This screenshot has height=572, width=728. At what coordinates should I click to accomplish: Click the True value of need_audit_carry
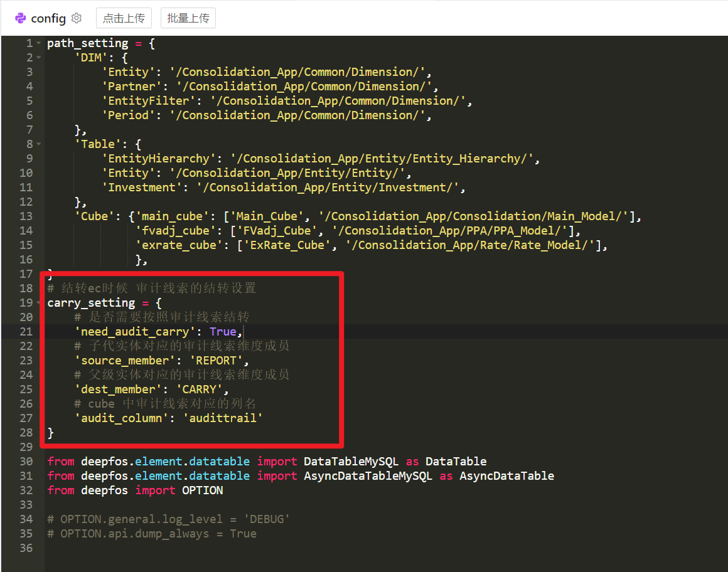222,332
